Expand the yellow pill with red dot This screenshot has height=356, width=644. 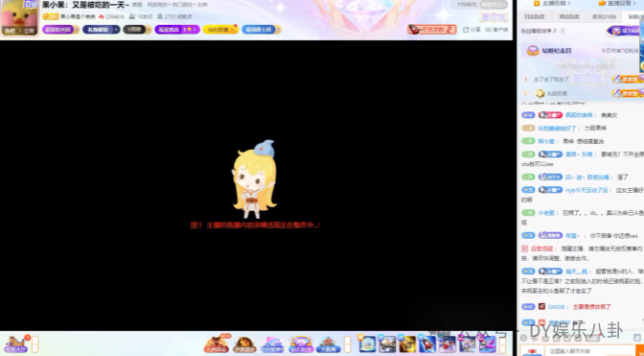(220, 29)
